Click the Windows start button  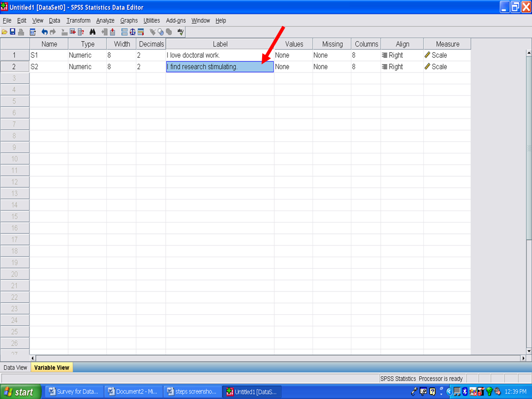(21, 392)
